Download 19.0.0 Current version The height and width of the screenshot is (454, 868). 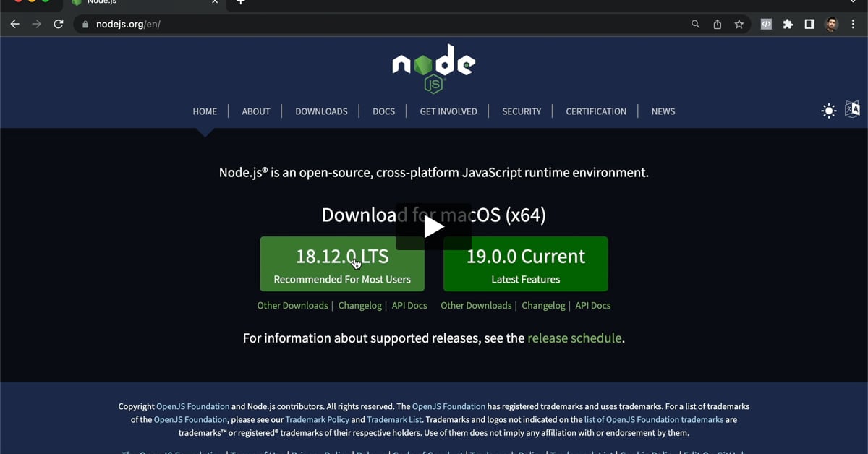point(526,264)
